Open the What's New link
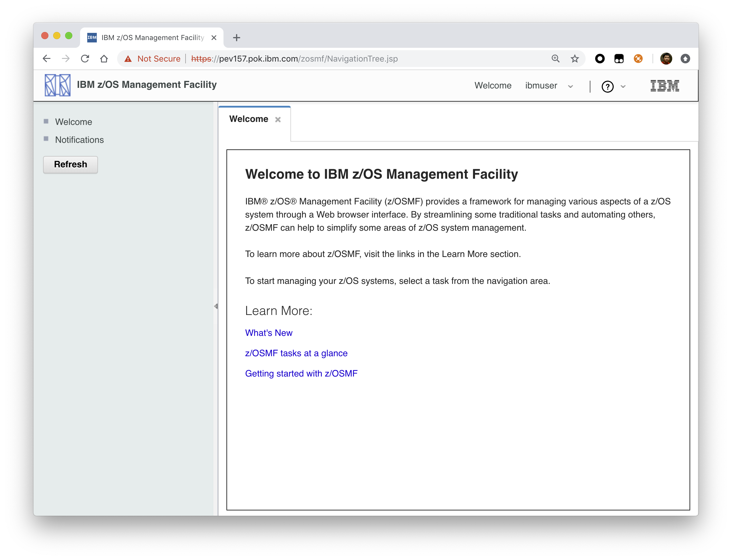The height and width of the screenshot is (560, 732). (x=269, y=333)
